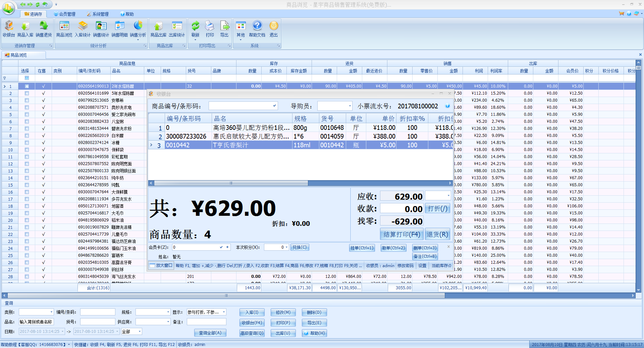The height and width of the screenshot is (348, 644).
Task: Tick the checkbox for row 2 5年水塔陈醋
Action: (27, 93)
